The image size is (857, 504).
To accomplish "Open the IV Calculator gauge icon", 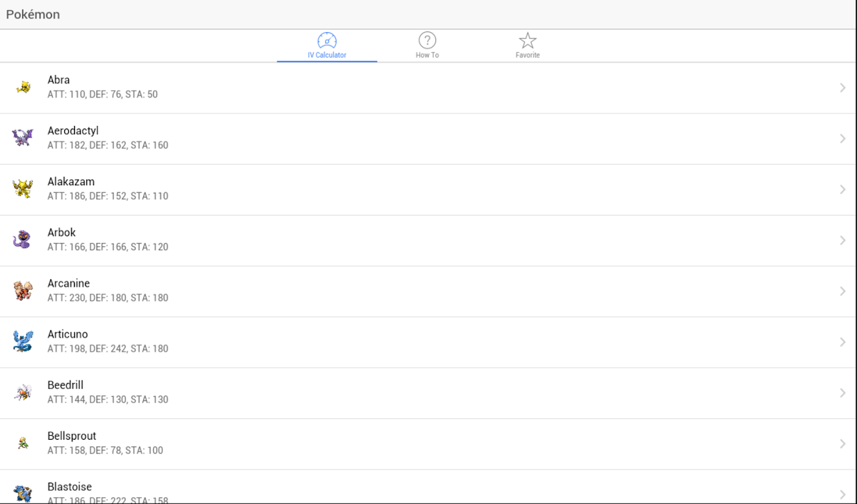I will pyautogui.click(x=327, y=41).
